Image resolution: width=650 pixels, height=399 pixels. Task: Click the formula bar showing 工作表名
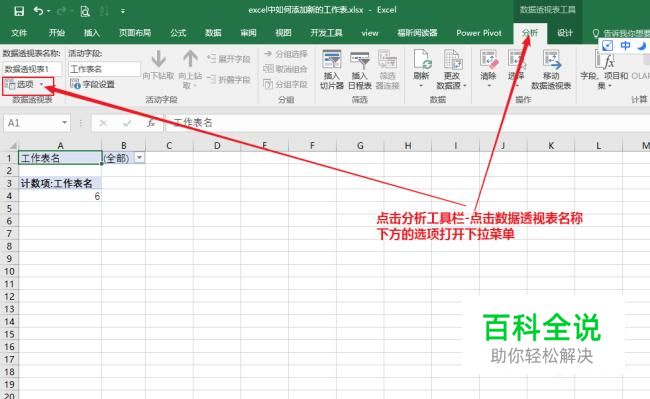click(x=407, y=123)
